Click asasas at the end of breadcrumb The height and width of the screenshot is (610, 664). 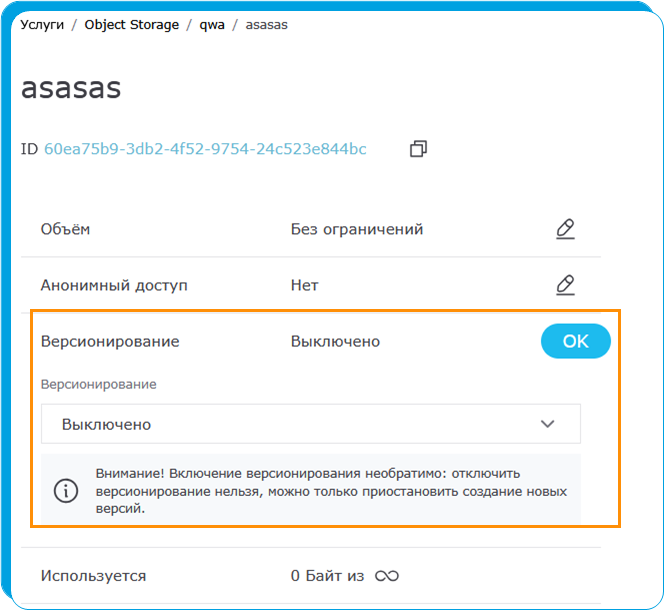(x=266, y=24)
